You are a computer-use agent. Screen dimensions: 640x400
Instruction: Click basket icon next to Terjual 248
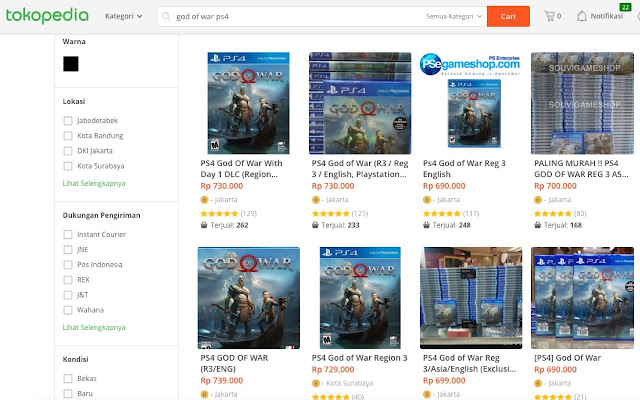427,225
